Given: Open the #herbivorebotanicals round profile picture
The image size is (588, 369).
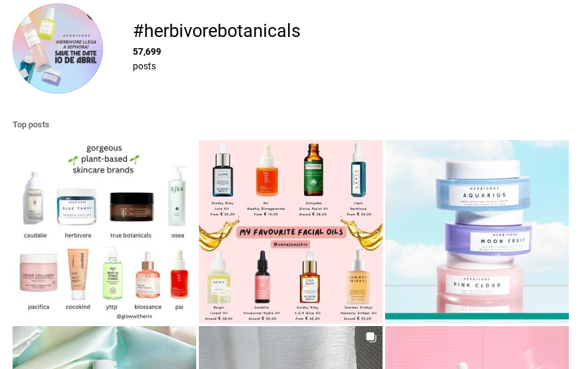Looking at the screenshot, I should pos(57,48).
